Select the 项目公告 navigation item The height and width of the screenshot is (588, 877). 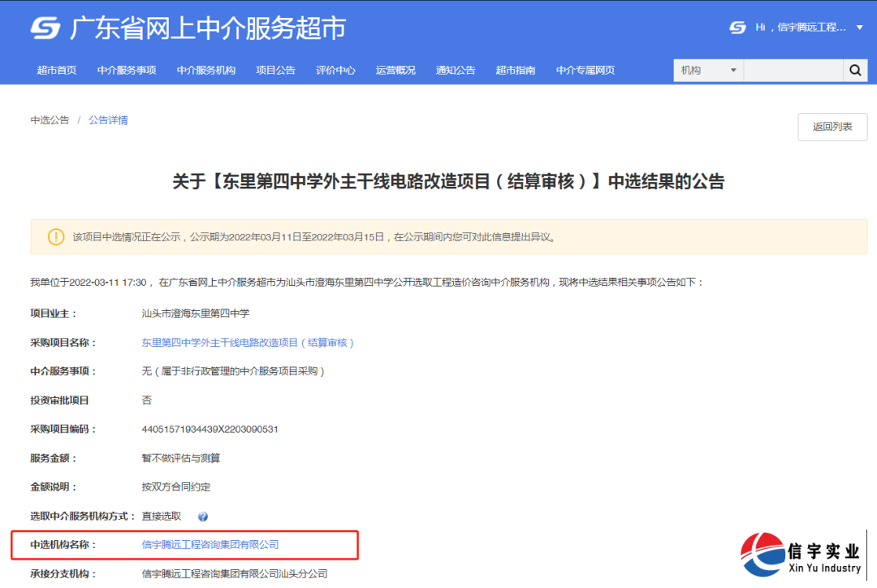click(275, 71)
